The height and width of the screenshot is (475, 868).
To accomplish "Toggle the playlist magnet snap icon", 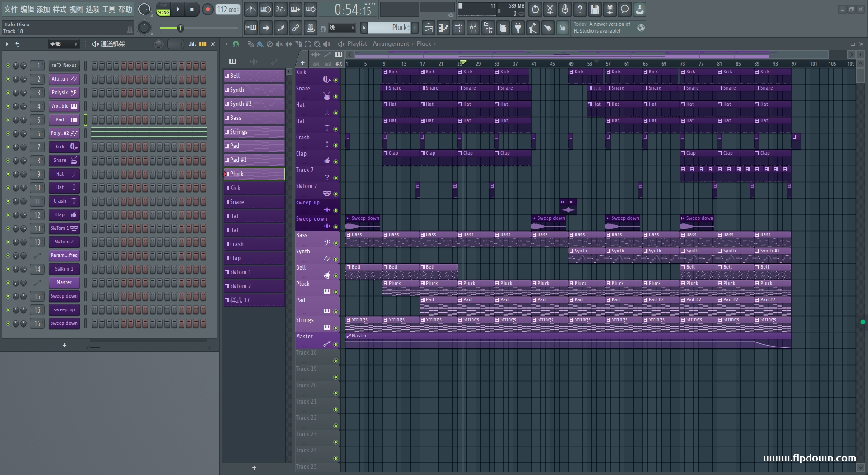I will (x=236, y=44).
